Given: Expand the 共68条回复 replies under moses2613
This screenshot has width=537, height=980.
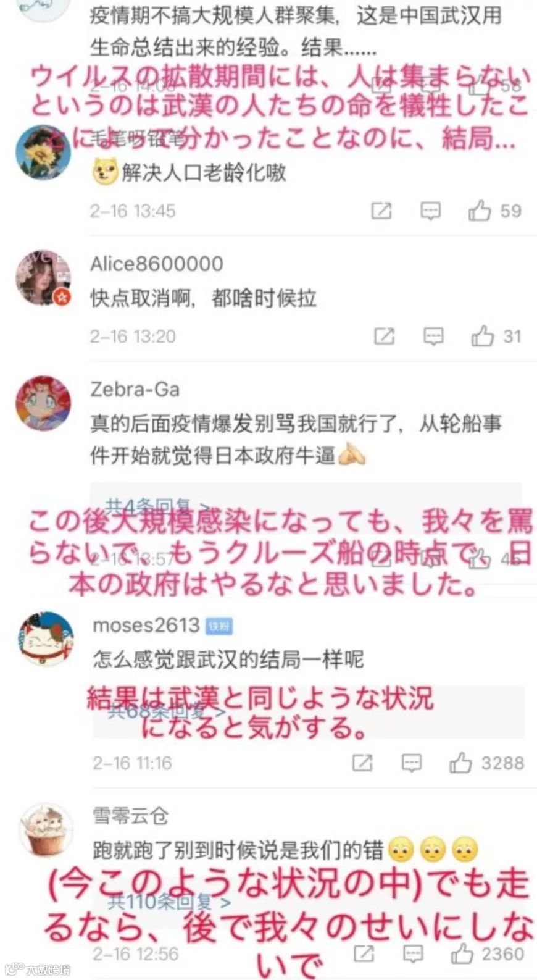Looking at the screenshot, I should (x=167, y=711).
